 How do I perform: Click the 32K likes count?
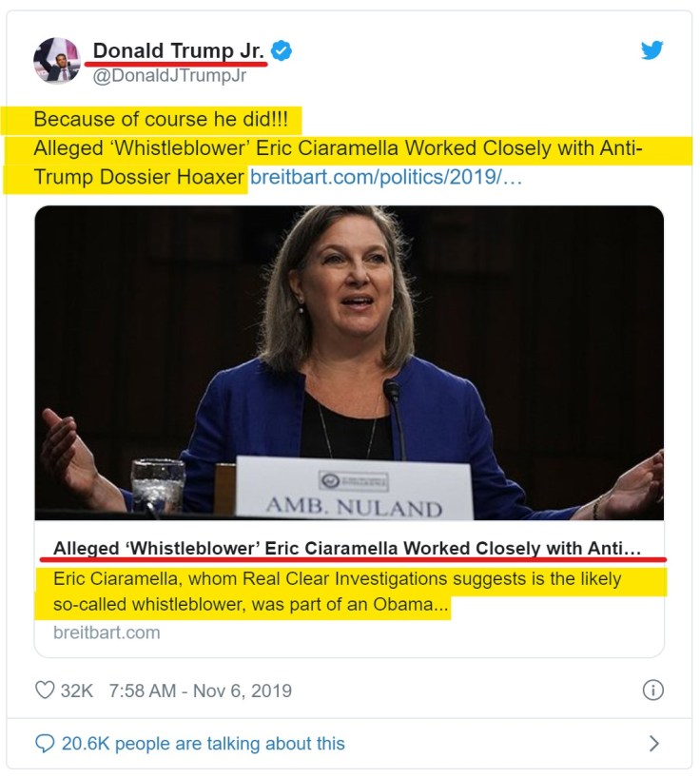tap(76, 690)
